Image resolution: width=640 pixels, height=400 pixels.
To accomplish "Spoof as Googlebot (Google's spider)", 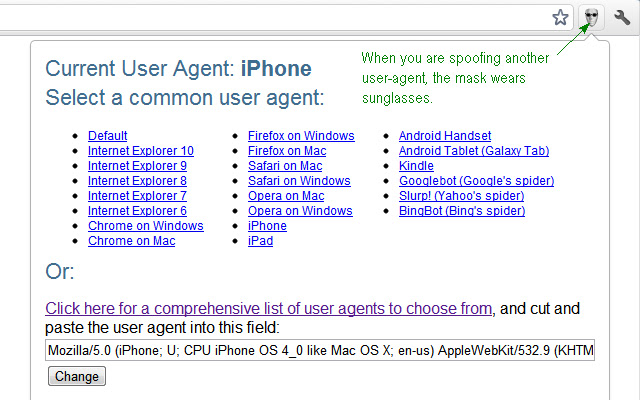I will click(x=476, y=181).
